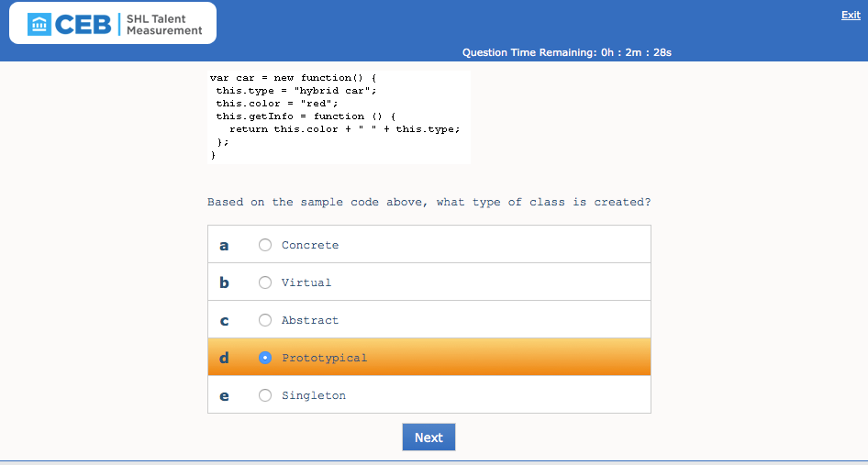
Task: Click the SHL Talent Measurement logo text
Action: 164,25
